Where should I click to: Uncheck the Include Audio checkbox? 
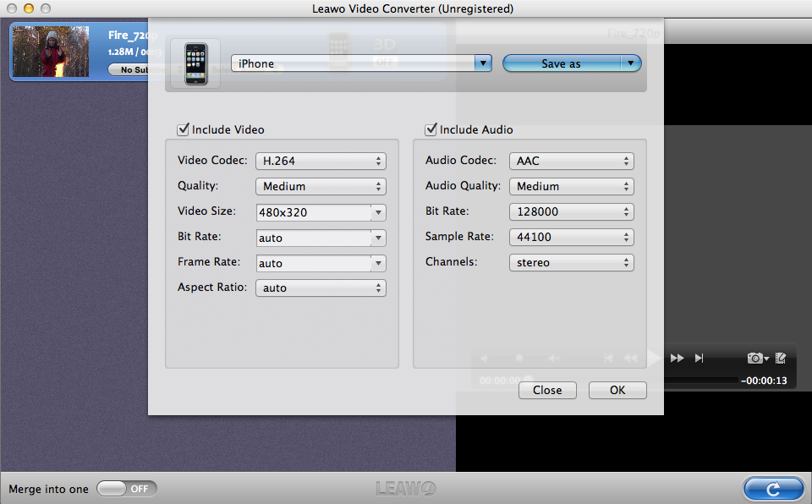coord(431,129)
